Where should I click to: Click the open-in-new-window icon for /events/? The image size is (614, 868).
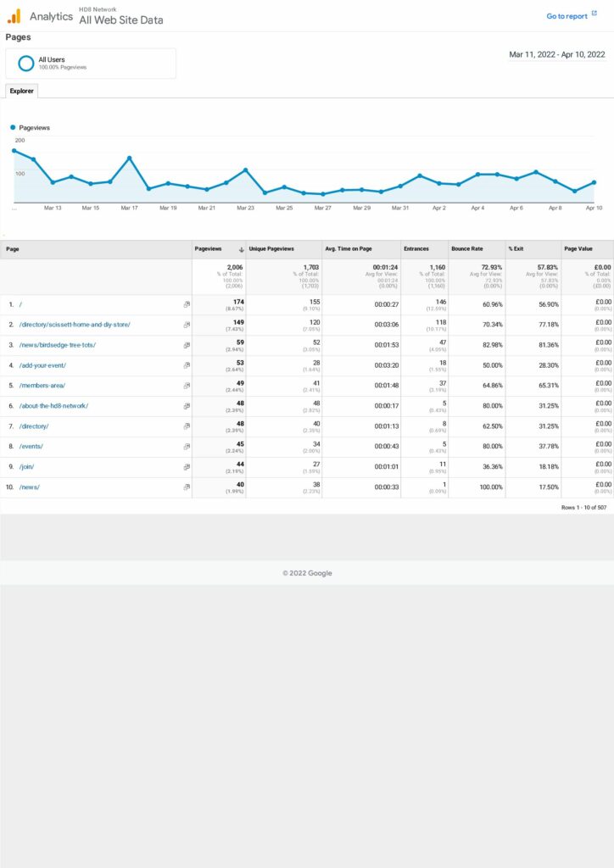[x=187, y=446]
